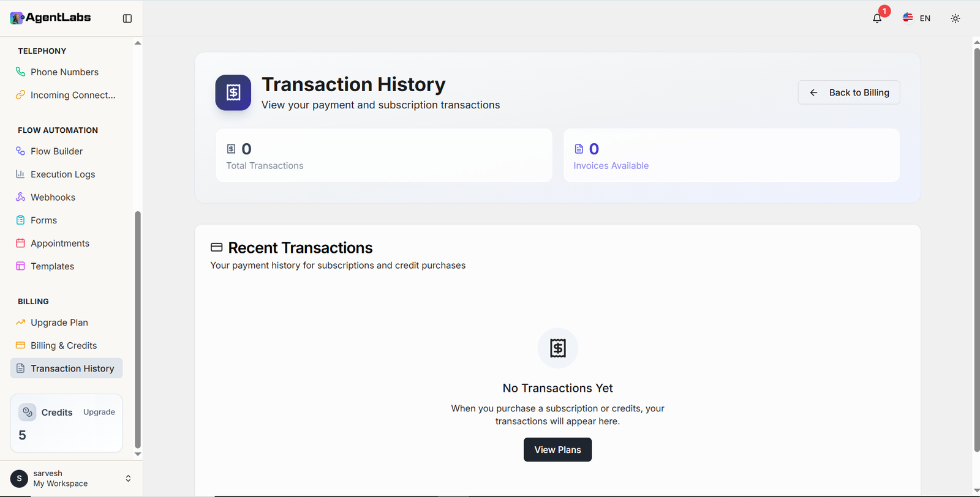980x497 pixels.
Task: Click the Total Transactions receipt icon
Action: [x=231, y=149]
